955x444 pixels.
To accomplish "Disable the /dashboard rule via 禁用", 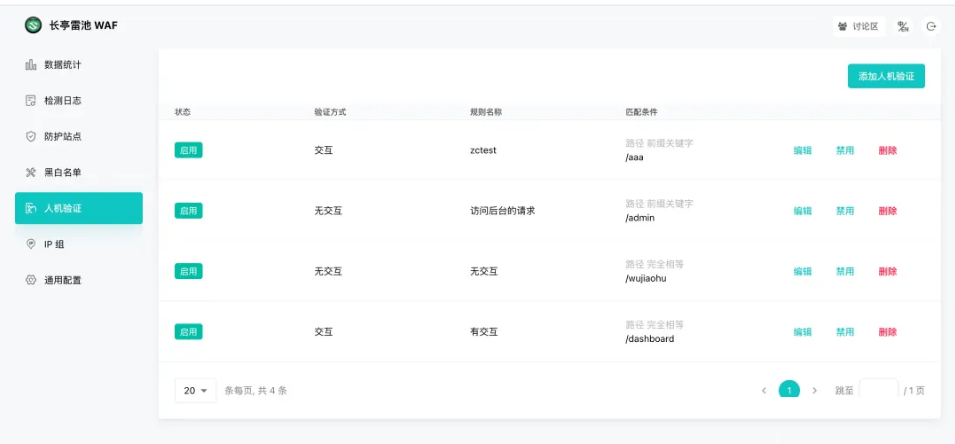I will tap(845, 332).
